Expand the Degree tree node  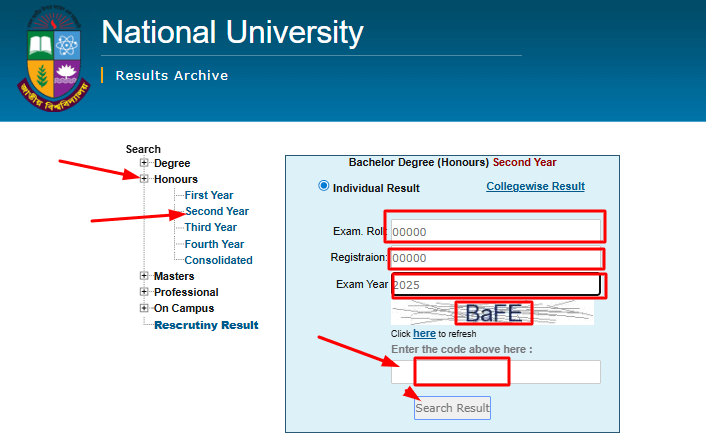144,163
